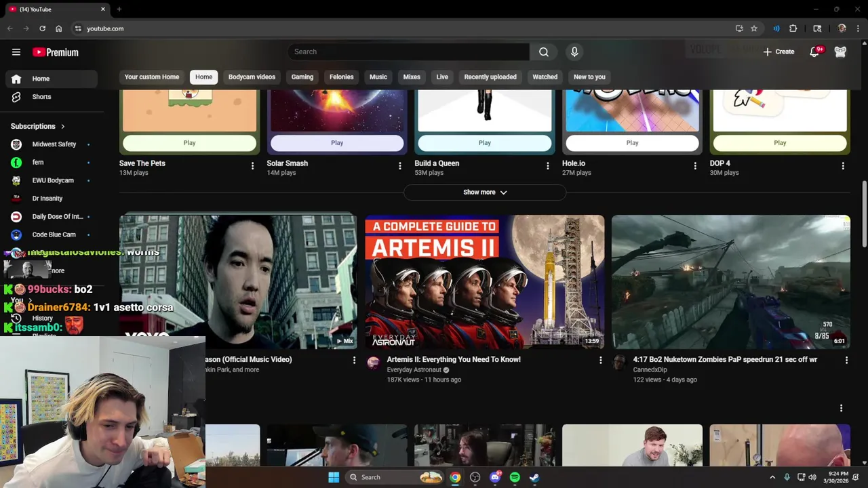Open options for Save The Pets
This screenshot has height=488, width=868.
pyautogui.click(x=252, y=166)
